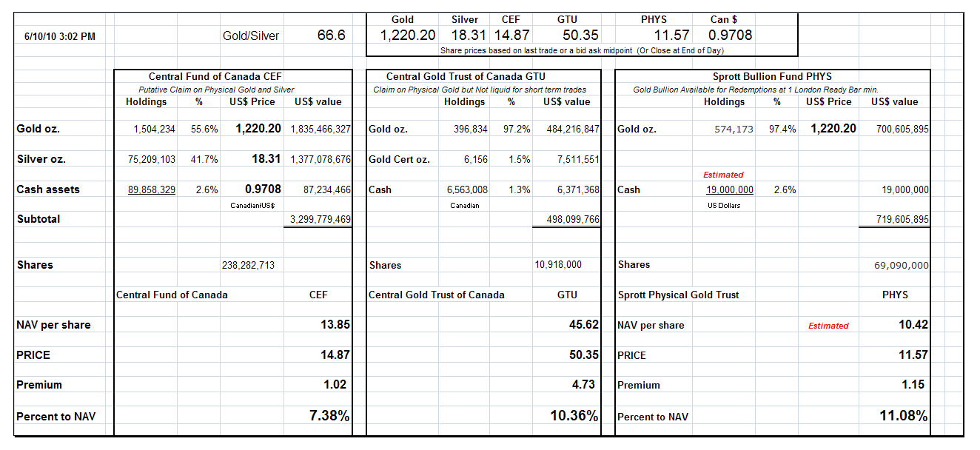Select GTU gold cert holdings 6,156

(475, 159)
